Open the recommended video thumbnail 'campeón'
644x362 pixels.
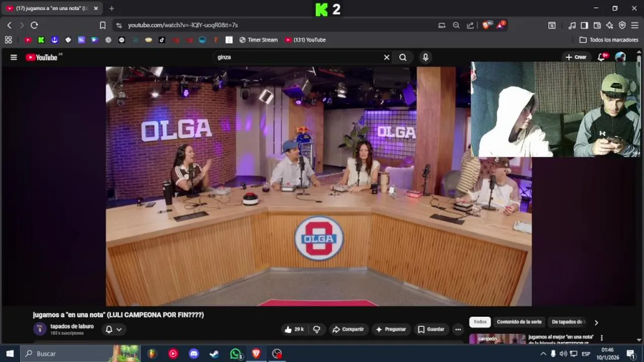[x=498, y=339]
